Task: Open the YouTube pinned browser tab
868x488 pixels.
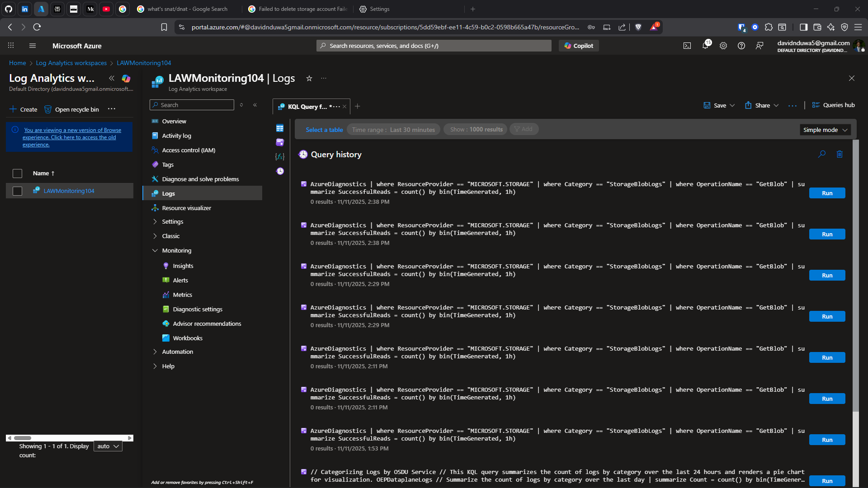Action: point(106,9)
